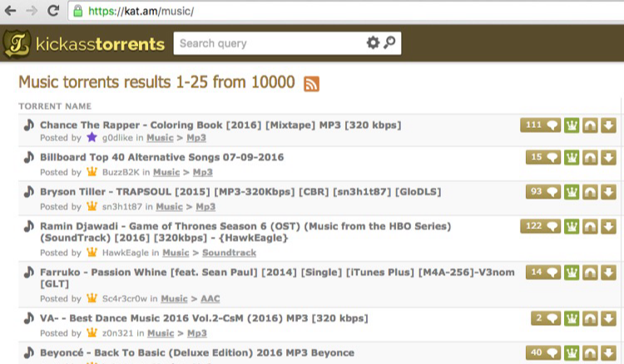Click music note icon beside Bryson Tiller
This screenshot has height=364, width=624.
click(x=28, y=191)
